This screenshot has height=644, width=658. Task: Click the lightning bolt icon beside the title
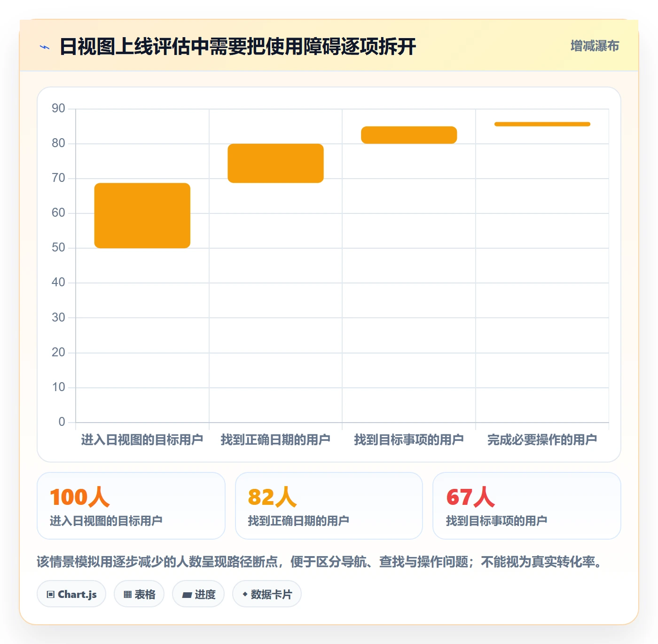(x=45, y=47)
